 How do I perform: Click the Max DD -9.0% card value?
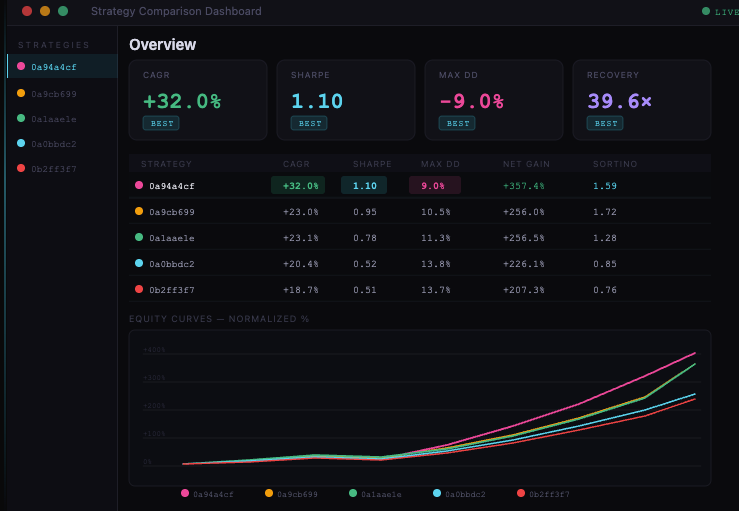[471, 101]
